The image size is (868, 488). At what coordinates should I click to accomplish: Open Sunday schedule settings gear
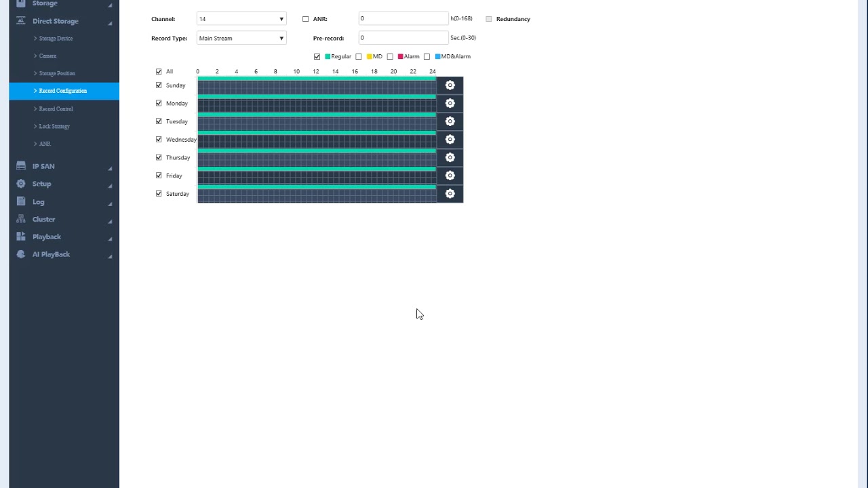point(450,85)
